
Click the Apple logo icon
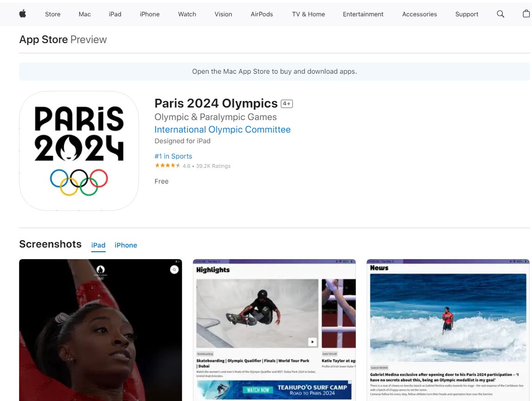(23, 13)
